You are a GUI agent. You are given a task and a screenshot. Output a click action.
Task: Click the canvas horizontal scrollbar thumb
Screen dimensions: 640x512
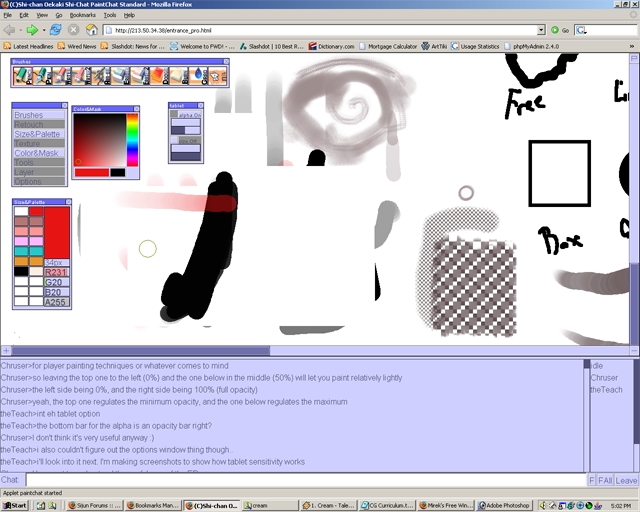(x=140, y=350)
